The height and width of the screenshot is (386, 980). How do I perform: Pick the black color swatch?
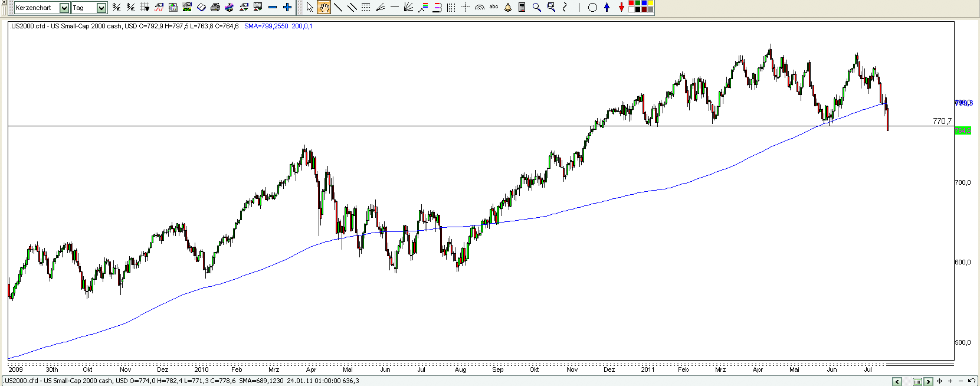(x=637, y=10)
